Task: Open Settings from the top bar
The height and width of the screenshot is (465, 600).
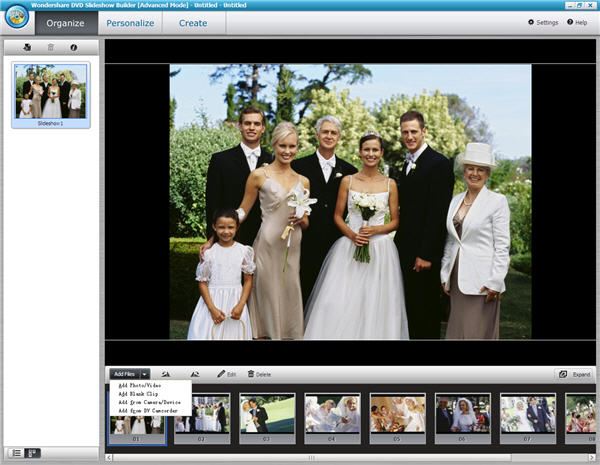Action: point(543,23)
